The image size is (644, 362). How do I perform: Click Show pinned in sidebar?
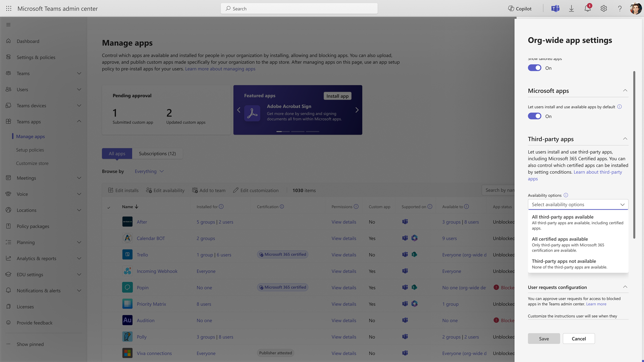click(30, 344)
